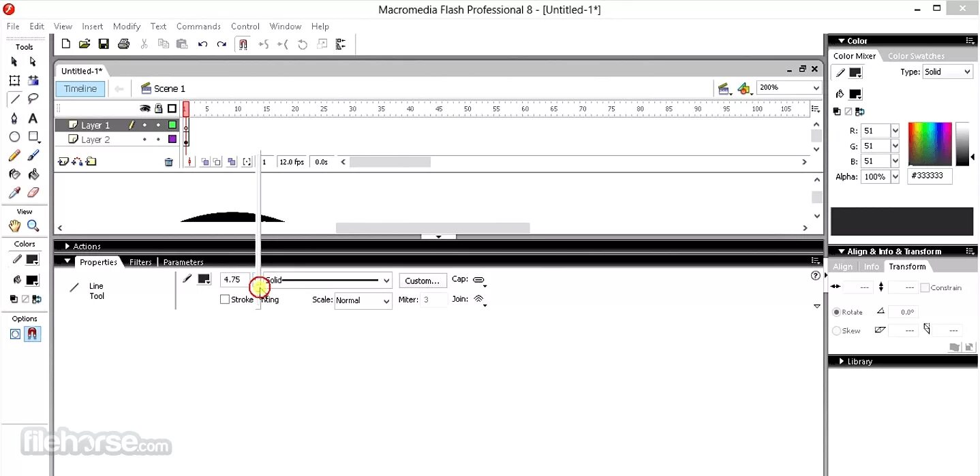The height and width of the screenshot is (476, 980).
Task: Delete layer with the trash icon
Action: (169, 162)
